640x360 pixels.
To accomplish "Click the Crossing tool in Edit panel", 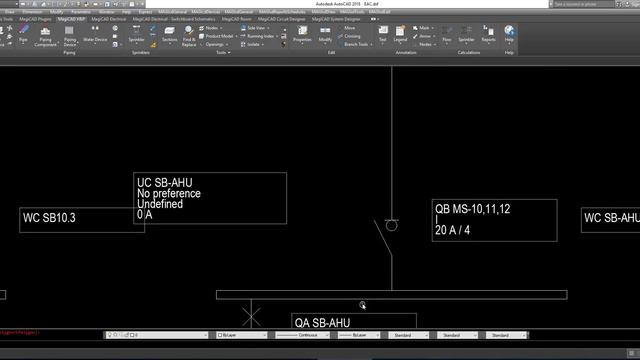I will click(349, 36).
